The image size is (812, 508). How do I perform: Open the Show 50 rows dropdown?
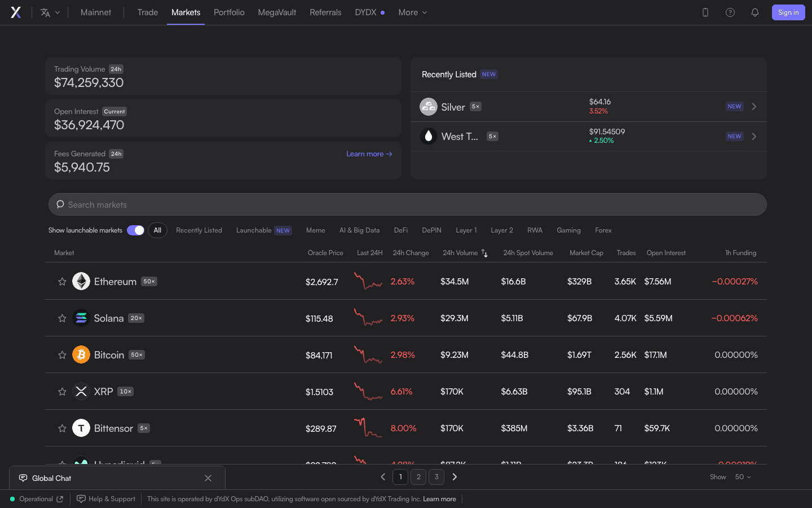743,477
